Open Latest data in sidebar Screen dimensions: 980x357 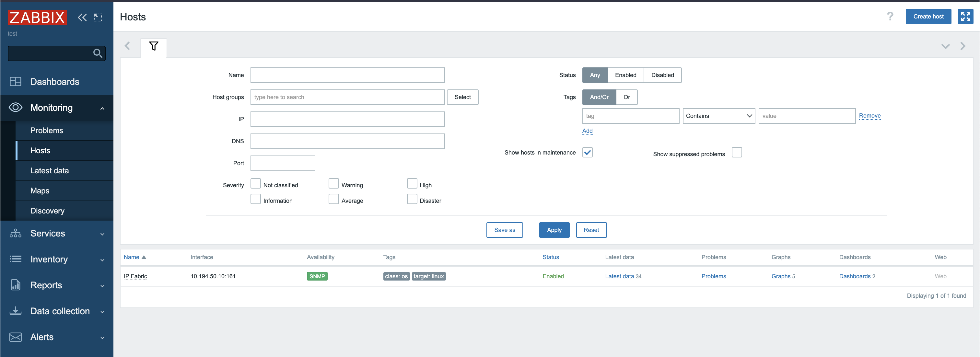[x=50, y=171]
